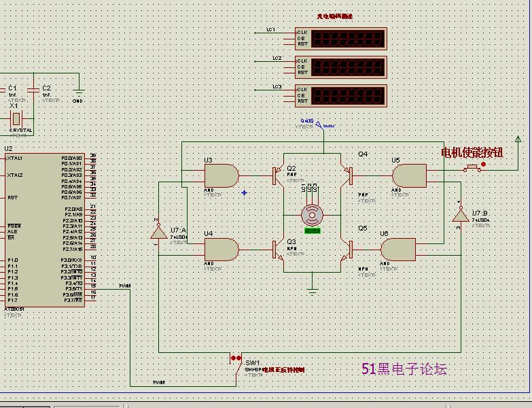Click the blue origin cross marker

245,193
